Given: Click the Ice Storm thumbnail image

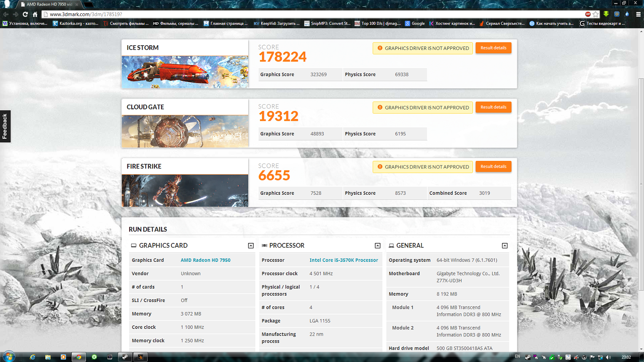Looking at the screenshot, I should click(x=185, y=72).
